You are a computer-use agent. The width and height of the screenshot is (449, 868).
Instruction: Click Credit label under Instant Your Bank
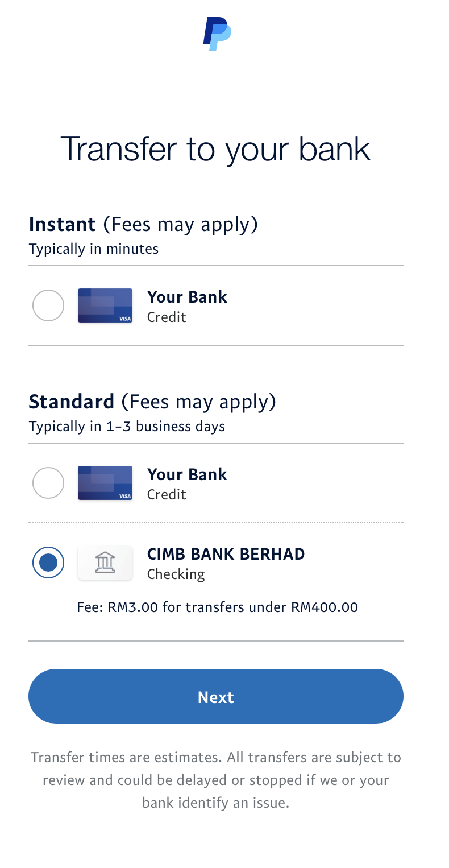(167, 317)
